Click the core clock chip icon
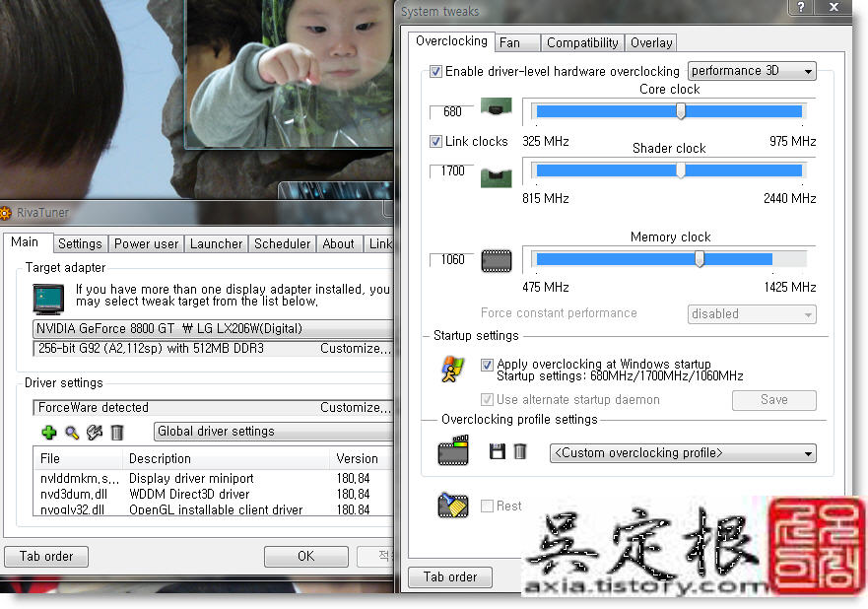868x609 pixels. click(496, 106)
